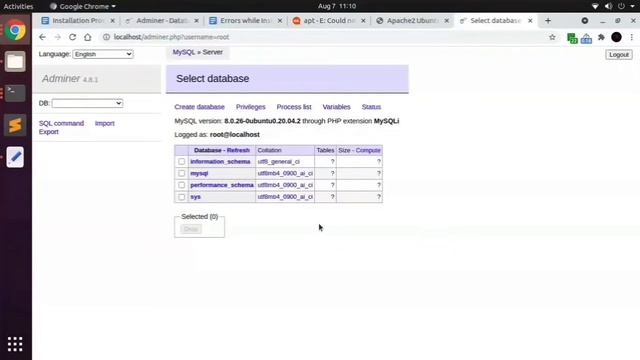The height and width of the screenshot is (360, 640).
Task: Open the mysql database
Action: coord(199,173)
